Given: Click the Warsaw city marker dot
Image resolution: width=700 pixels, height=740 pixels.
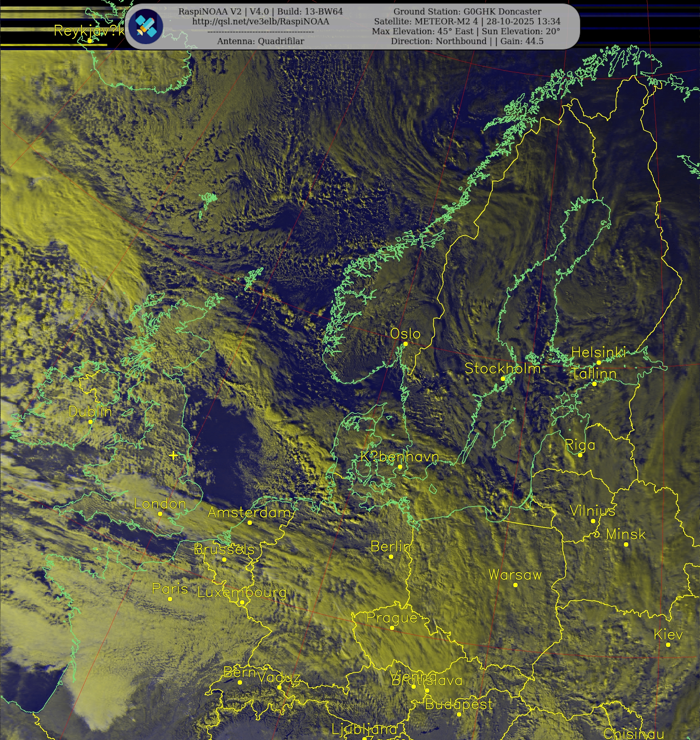Looking at the screenshot, I should pyautogui.click(x=515, y=585).
